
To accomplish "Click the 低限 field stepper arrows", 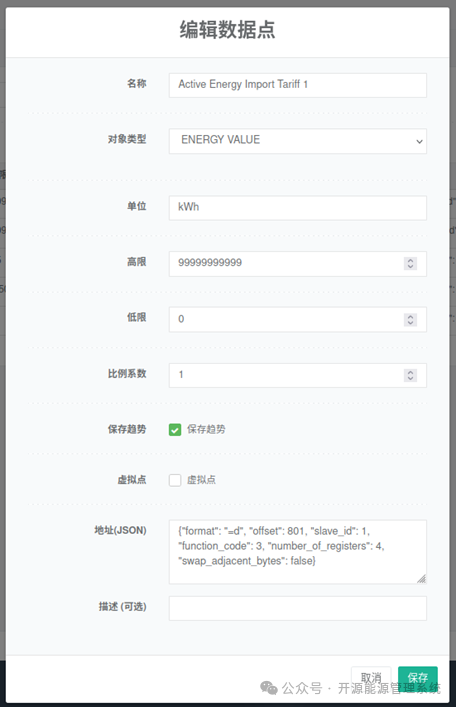I will 410,319.
